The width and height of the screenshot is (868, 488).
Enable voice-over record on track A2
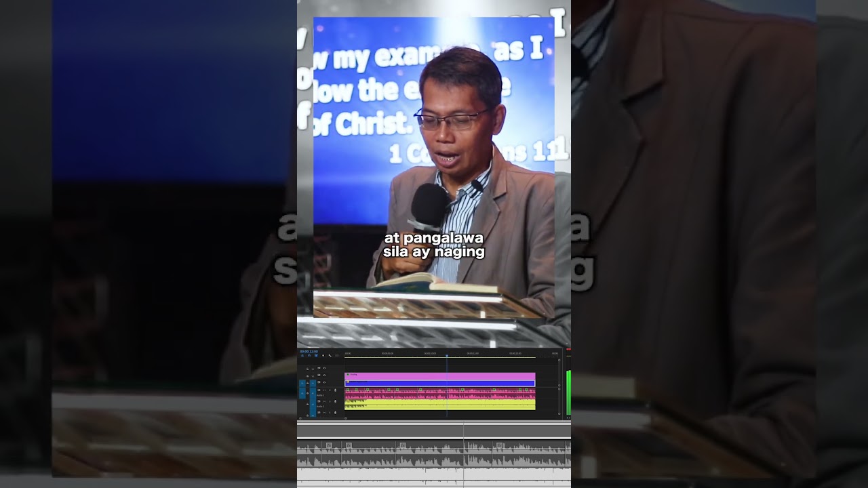click(335, 401)
